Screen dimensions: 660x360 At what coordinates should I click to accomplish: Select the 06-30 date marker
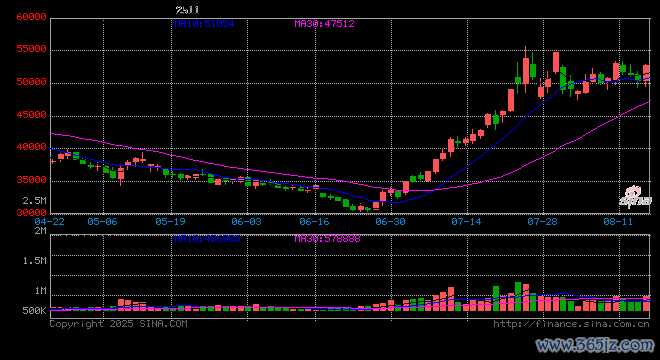pyautogui.click(x=390, y=221)
